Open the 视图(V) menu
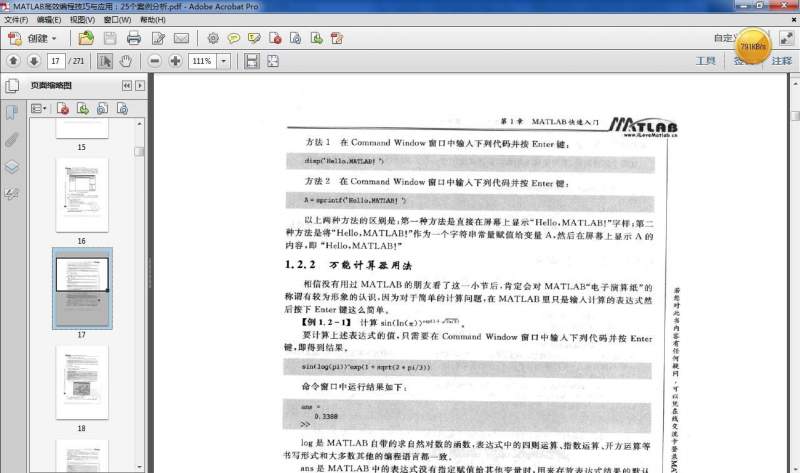The image size is (800, 473). point(82,20)
